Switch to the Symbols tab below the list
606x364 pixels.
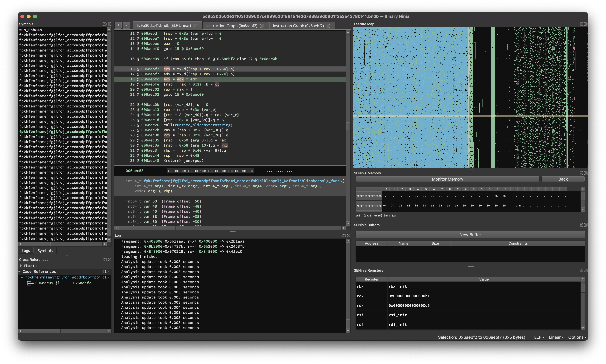(45, 251)
